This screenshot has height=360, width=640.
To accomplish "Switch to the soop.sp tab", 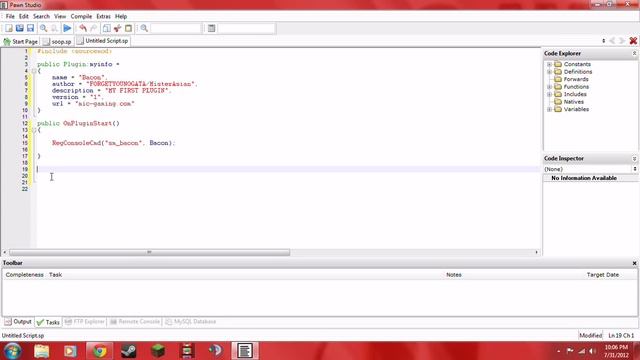I will (57, 42).
